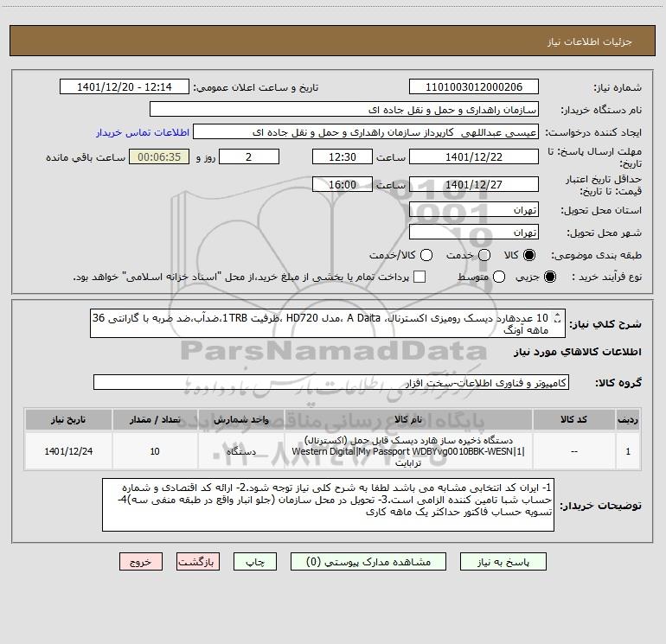Image resolution: width=666 pixels, height=644 pixels.
Task: Click the اطلاعات کالاهای مورد نیاز heading
Action: pyautogui.click(x=578, y=352)
